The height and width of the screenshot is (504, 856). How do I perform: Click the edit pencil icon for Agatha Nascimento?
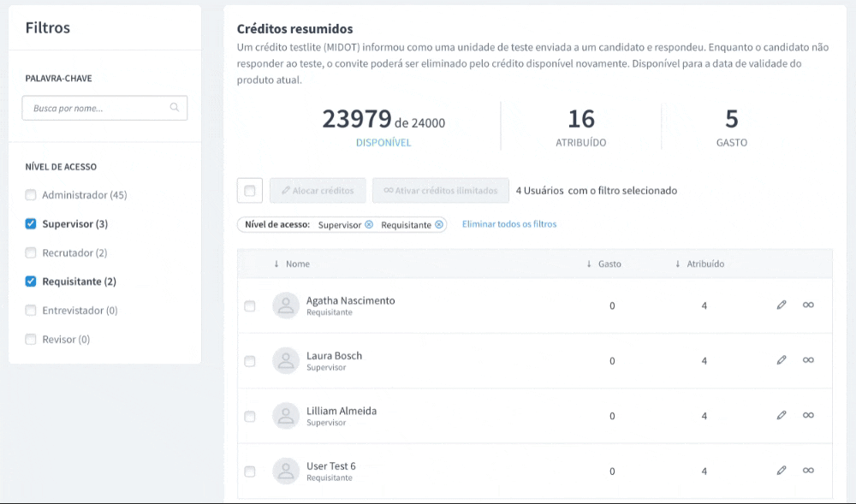tap(782, 305)
